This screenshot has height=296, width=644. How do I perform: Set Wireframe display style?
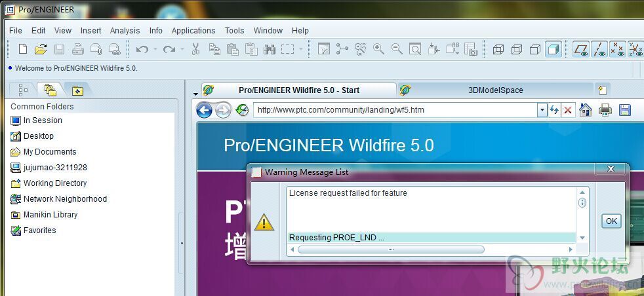tap(498, 50)
